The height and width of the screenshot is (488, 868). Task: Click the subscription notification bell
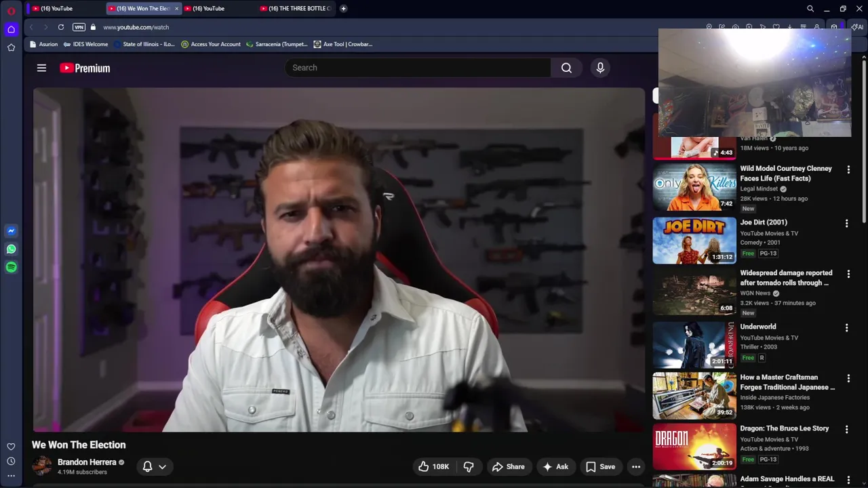(x=147, y=466)
